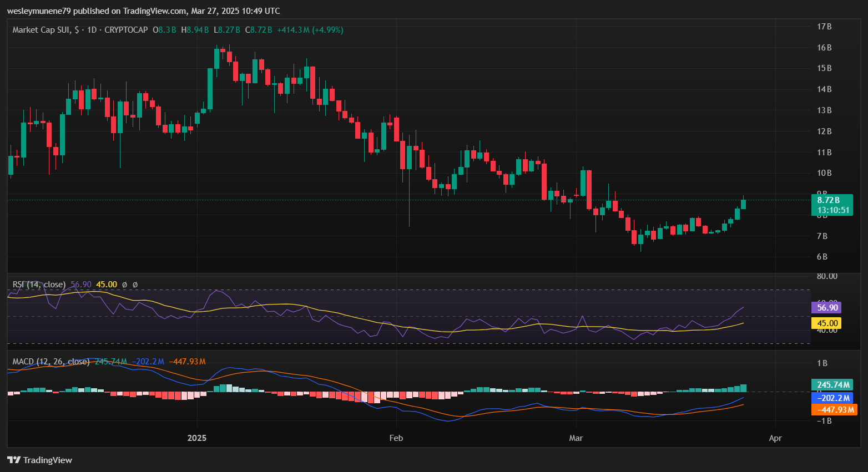Click the 16B level on price axis
Screen dimensions: 868x472
824,48
